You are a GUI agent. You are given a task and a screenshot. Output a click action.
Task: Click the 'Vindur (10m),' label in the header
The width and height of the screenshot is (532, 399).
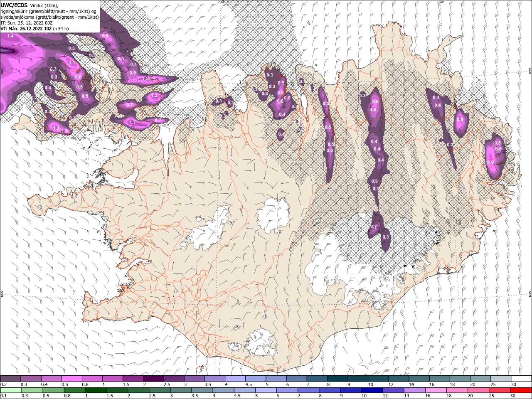[x=44, y=5]
